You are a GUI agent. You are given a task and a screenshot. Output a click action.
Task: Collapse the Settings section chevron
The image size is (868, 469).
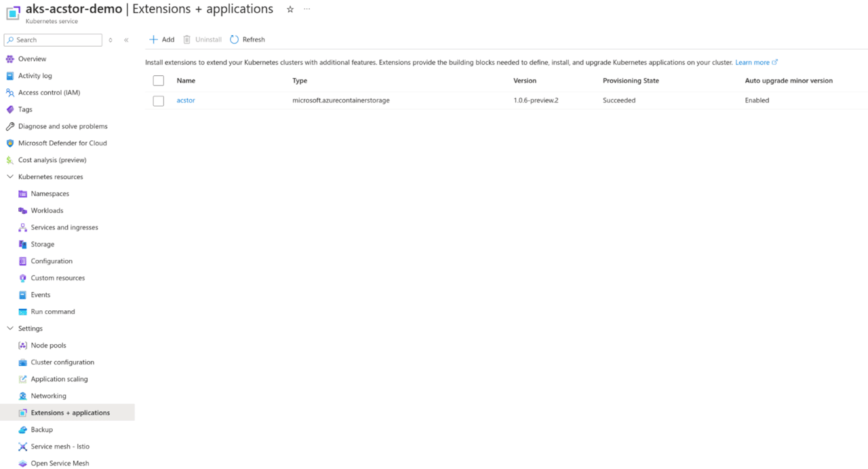click(9, 329)
